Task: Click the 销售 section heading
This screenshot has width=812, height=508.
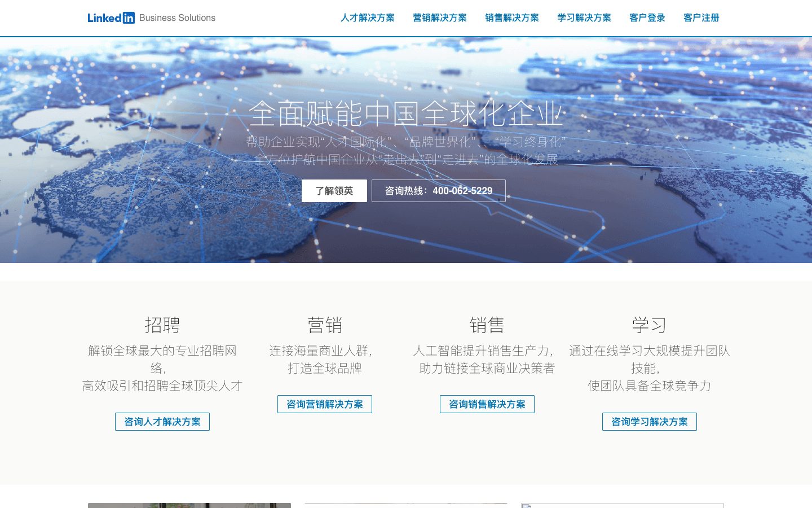Action: coord(487,325)
